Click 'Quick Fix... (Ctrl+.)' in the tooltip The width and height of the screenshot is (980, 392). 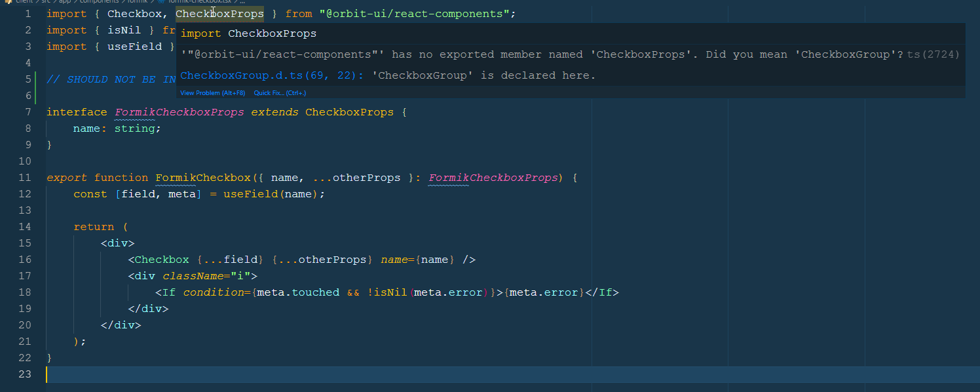click(x=280, y=92)
